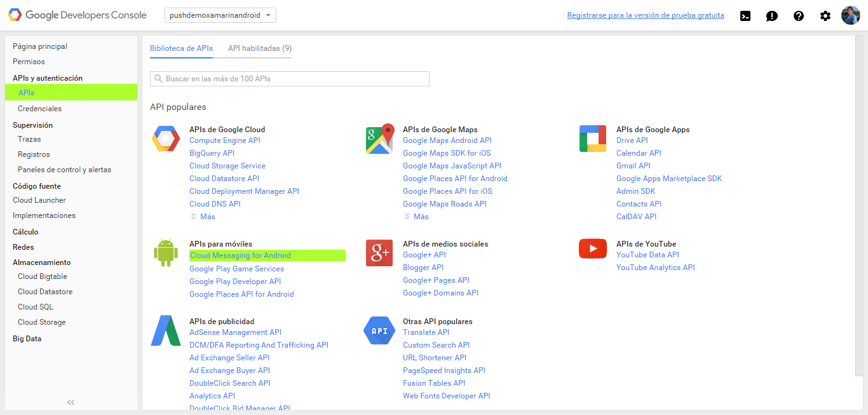Open YouTube Analytics API link
This screenshot has width=868, height=415.
(x=656, y=268)
